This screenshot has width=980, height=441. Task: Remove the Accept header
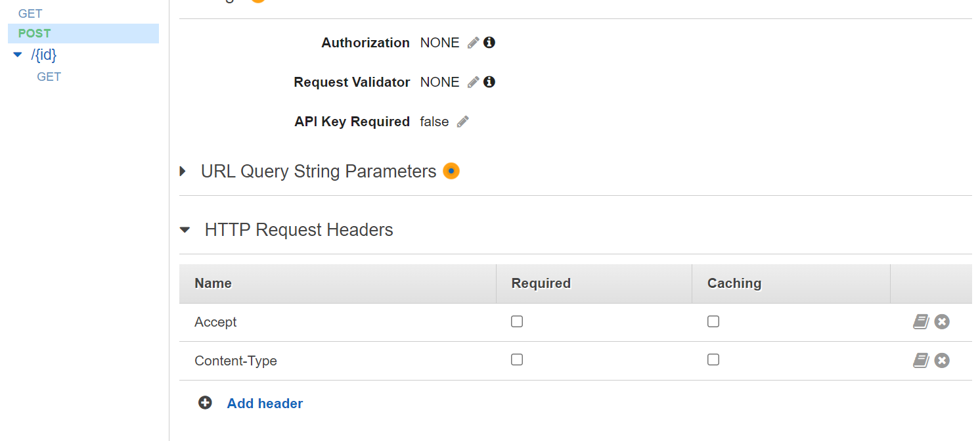[942, 322]
